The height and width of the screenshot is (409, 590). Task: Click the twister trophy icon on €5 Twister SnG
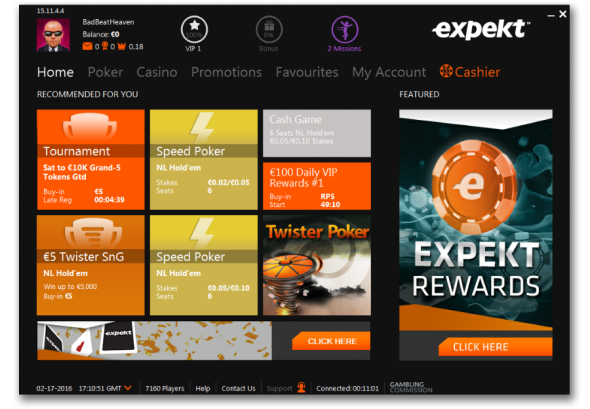(x=93, y=233)
